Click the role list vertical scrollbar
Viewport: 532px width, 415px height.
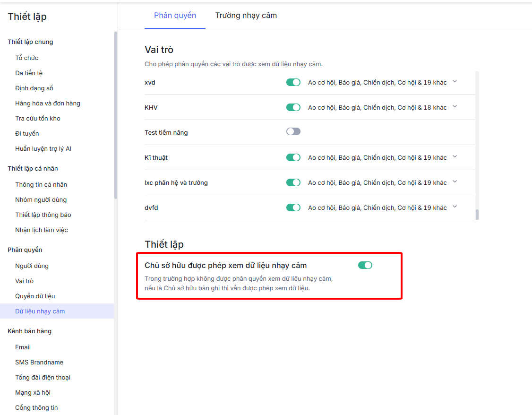477,214
